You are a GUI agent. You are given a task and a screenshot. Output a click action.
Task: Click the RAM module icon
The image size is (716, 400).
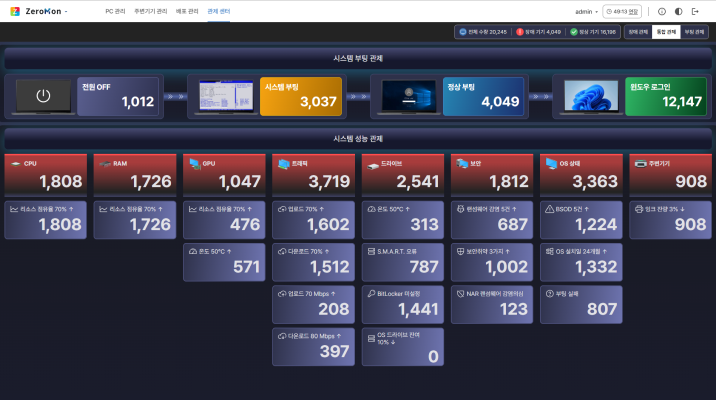105,163
